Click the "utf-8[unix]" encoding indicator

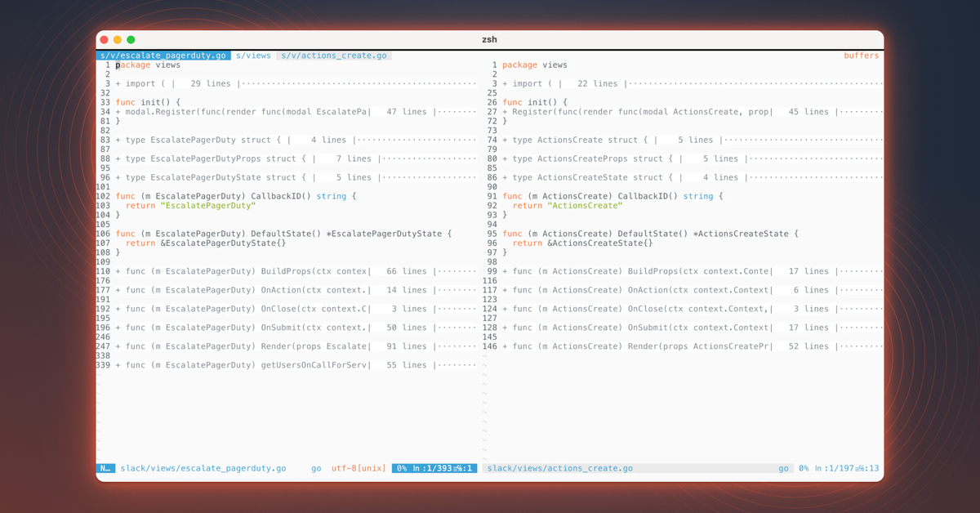coord(359,468)
